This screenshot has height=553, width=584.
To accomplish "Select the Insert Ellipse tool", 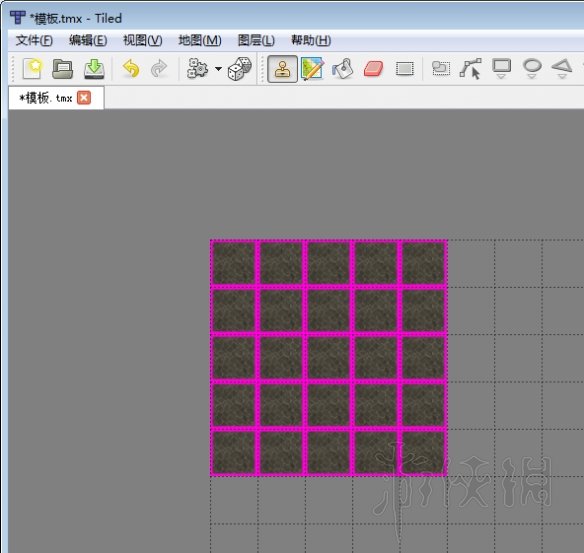I will pyautogui.click(x=532, y=69).
